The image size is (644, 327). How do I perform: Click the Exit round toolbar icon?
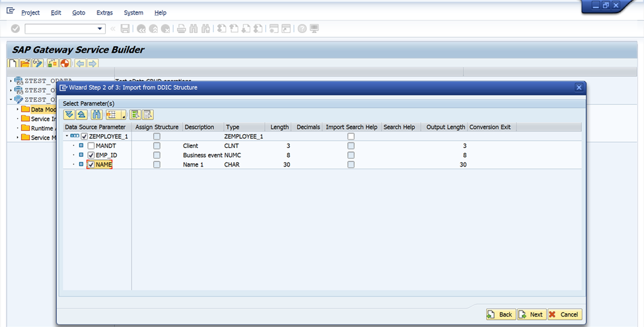pos(154,29)
